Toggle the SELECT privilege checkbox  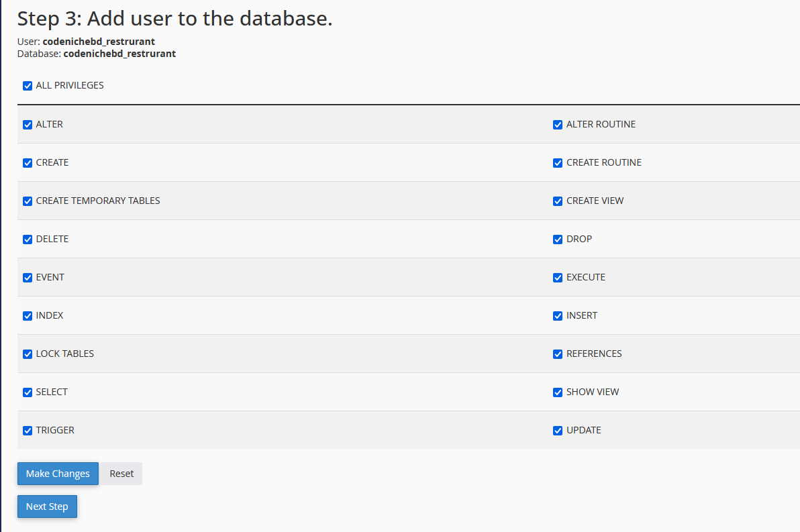click(28, 392)
